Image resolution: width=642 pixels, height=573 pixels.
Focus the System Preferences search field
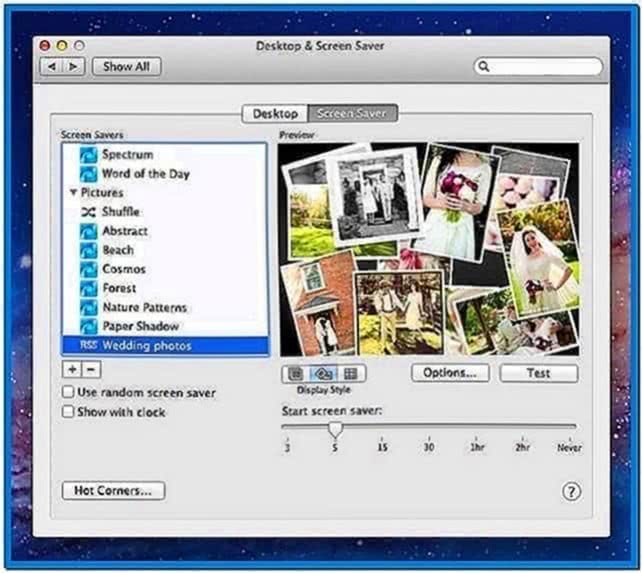tap(538, 66)
